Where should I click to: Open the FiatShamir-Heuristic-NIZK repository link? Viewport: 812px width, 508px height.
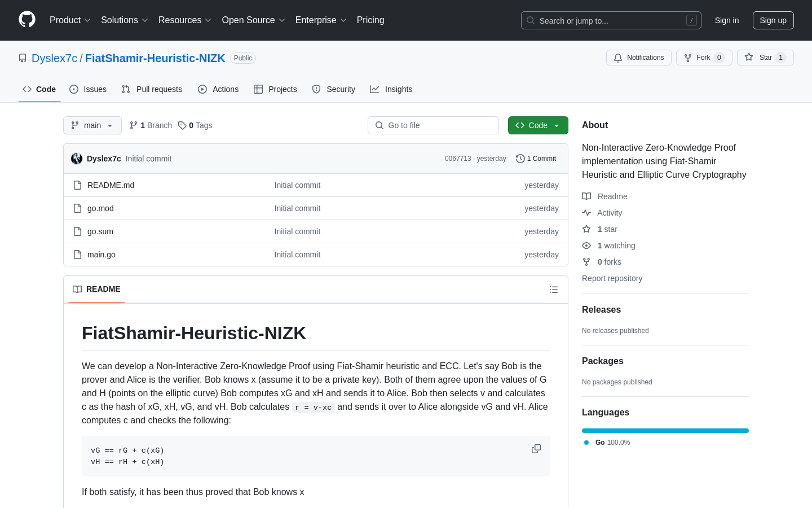pyautogui.click(x=155, y=58)
